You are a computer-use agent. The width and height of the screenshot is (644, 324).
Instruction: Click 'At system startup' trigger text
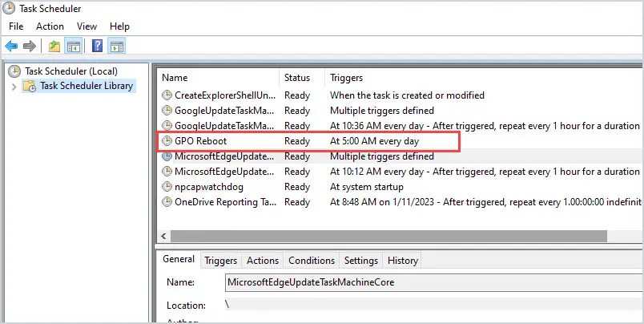(x=366, y=187)
